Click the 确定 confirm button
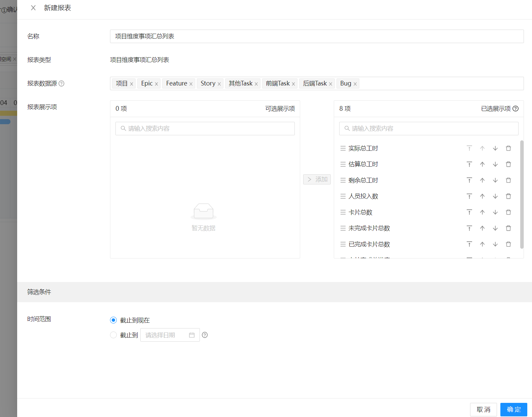The width and height of the screenshot is (532, 417). click(513, 410)
